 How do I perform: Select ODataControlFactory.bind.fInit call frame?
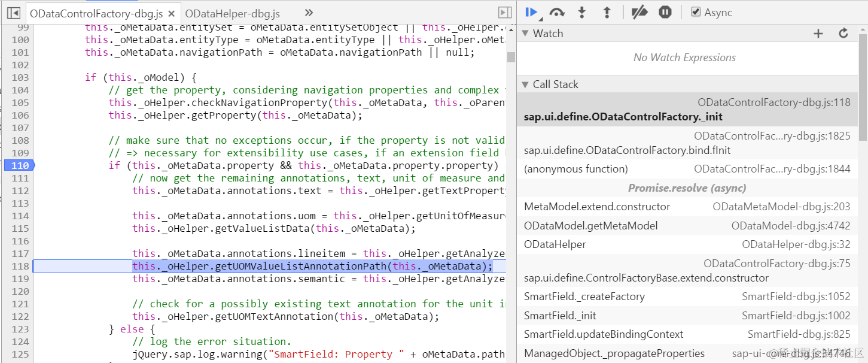[x=687, y=143]
